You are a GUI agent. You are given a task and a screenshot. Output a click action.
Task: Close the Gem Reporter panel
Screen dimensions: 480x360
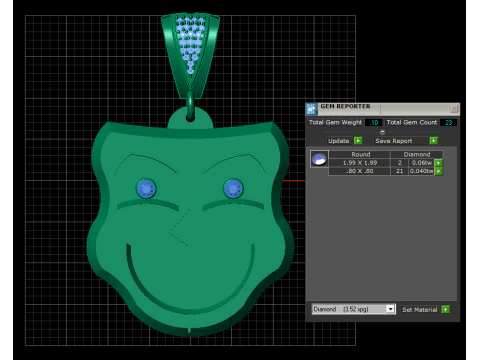coord(454,109)
